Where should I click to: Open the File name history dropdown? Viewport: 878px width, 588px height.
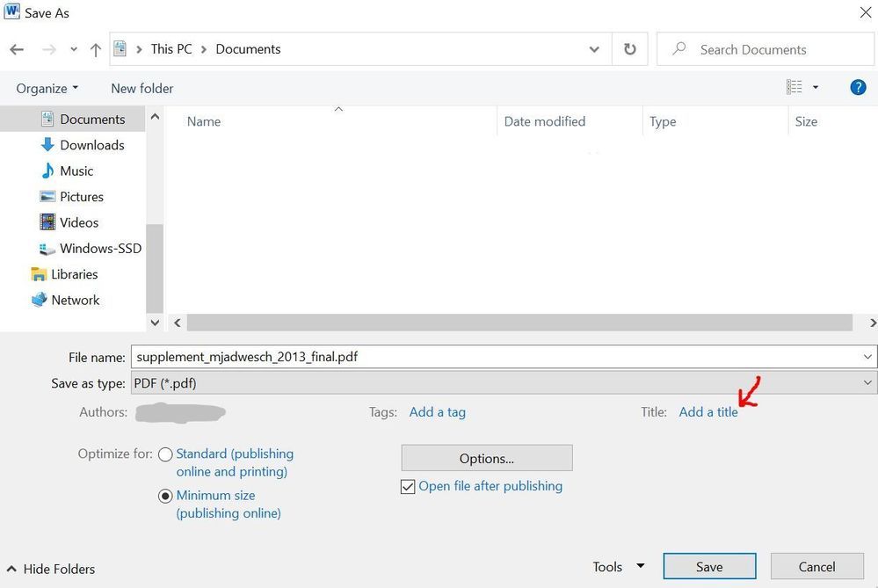pyautogui.click(x=867, y=357)
